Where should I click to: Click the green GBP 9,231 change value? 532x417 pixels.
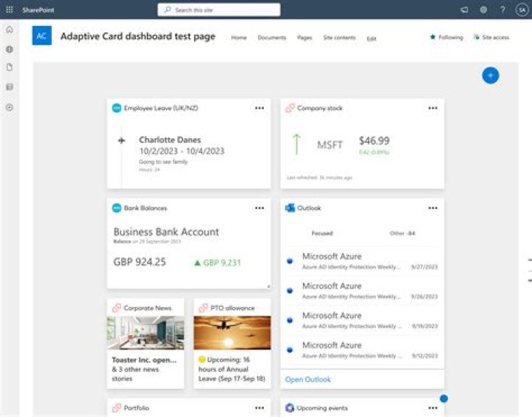tap(222, 262)
